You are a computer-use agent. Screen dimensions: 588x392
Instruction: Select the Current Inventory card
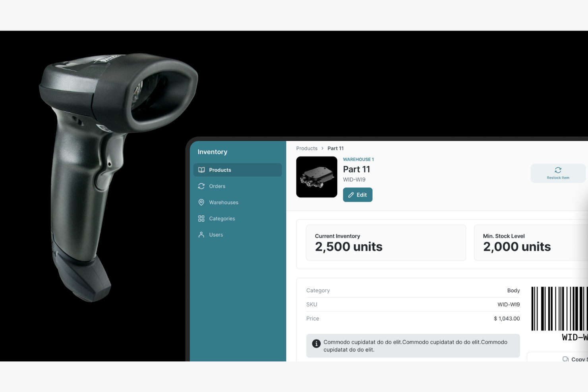click(386, 242)
